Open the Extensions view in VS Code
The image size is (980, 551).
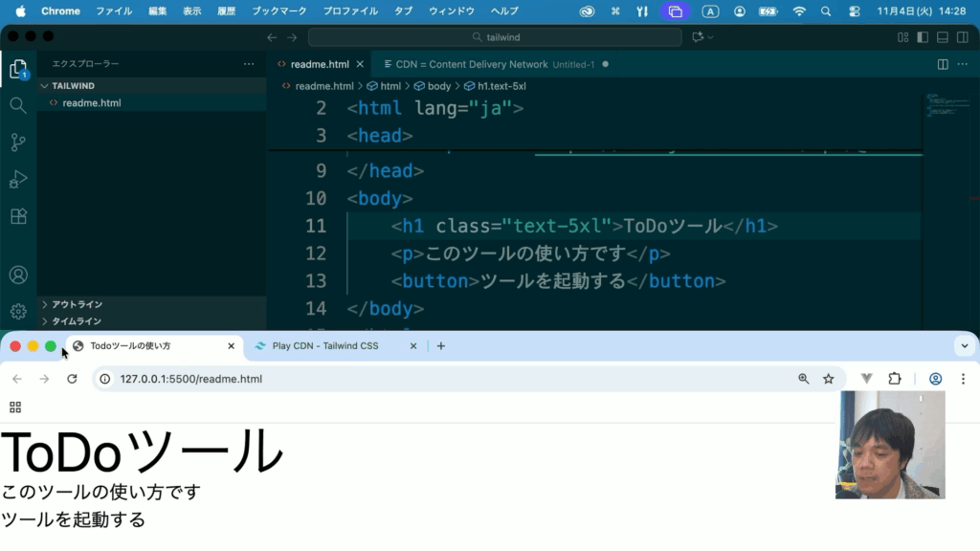click(17, 217)
